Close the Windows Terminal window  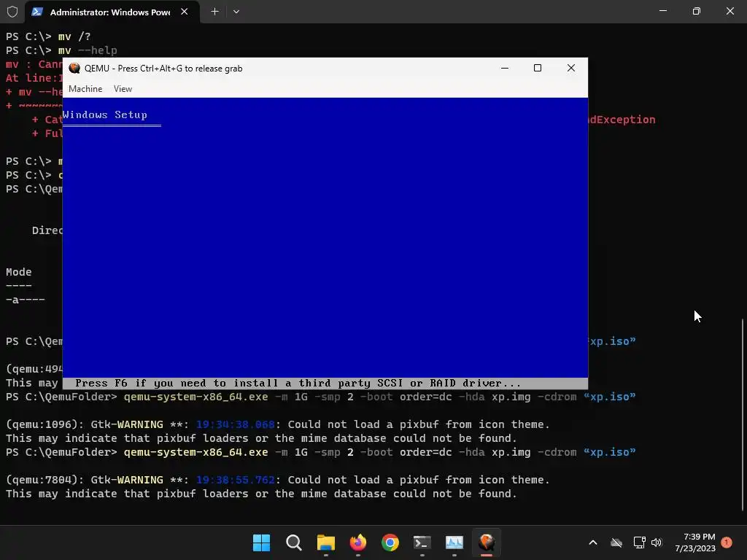click(x=729, y=11)
